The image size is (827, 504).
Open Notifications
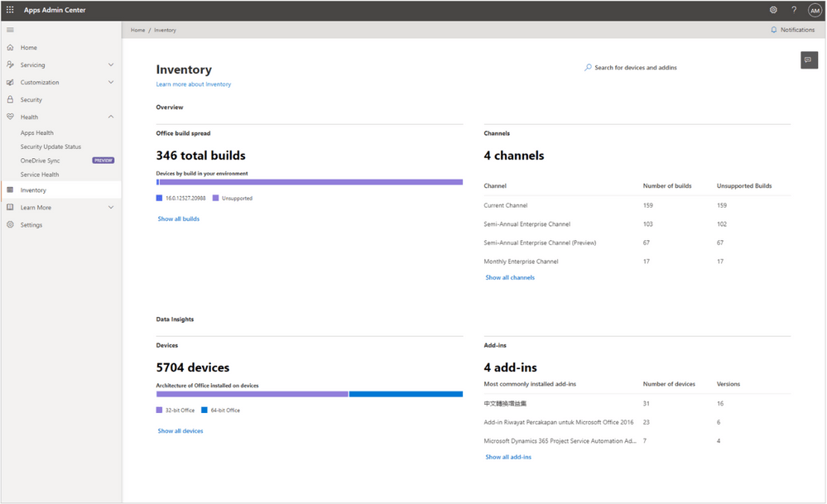pos(791,30)
